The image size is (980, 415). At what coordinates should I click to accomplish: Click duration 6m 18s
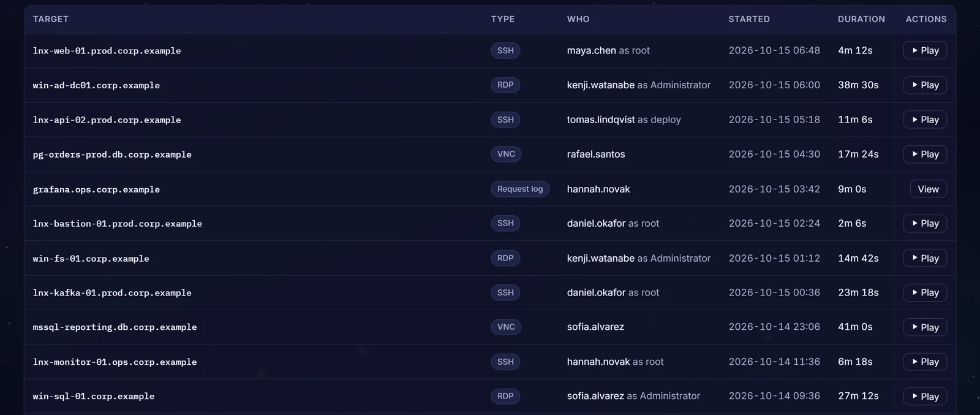click(855, 362)
